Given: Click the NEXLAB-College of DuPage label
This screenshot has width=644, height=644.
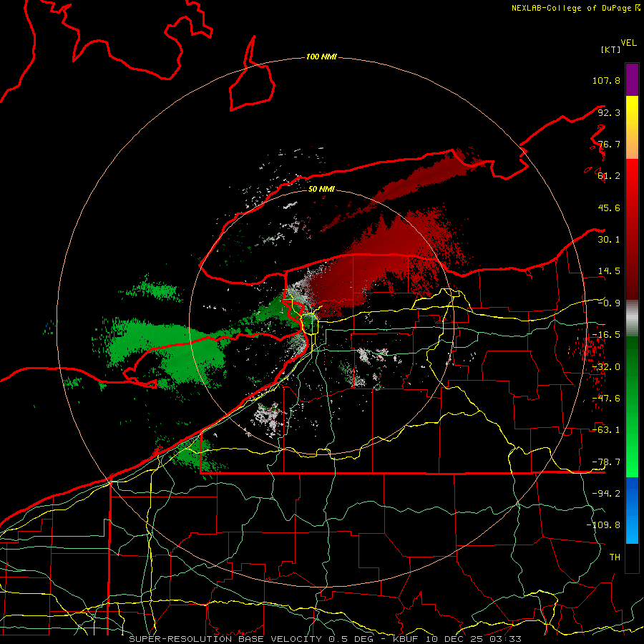Looking at the screenshot, I should [x=575, y=8].
